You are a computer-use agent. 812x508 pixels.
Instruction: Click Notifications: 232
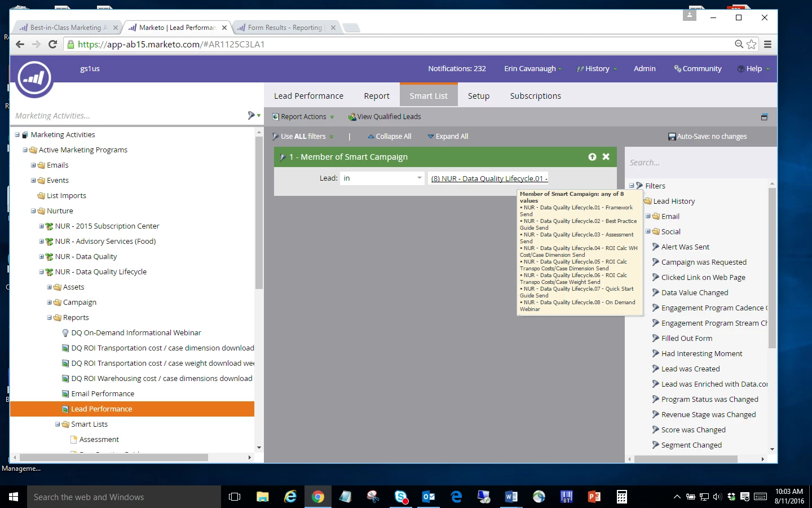point(457,69)
